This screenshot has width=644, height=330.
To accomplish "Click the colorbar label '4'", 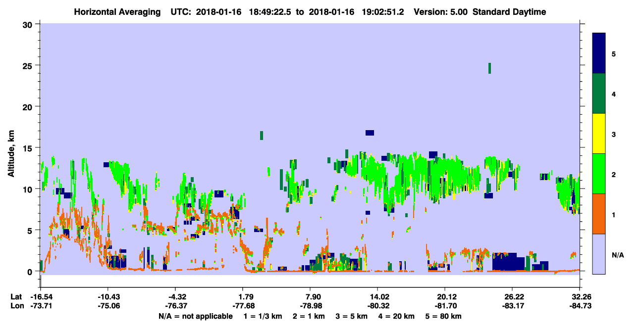I will (x=613, y=94).
